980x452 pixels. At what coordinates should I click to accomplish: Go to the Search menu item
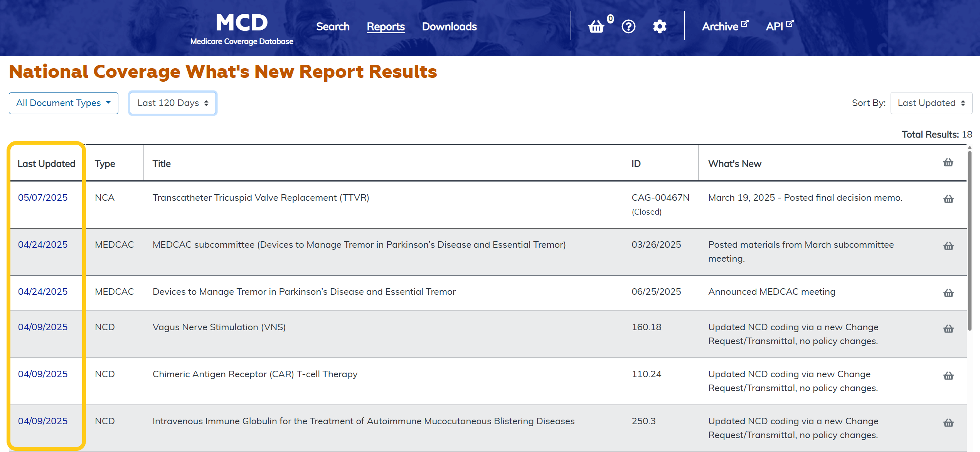pos(333,27)
